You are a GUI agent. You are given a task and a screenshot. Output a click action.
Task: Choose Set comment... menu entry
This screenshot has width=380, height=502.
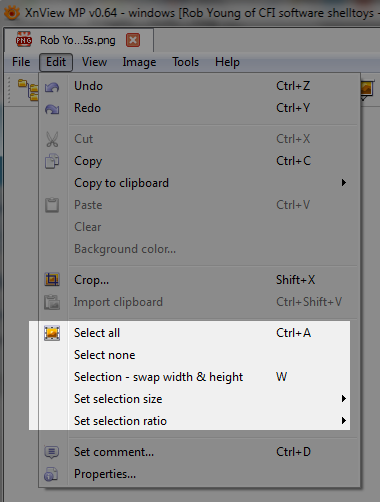click(x=199, y=452)
